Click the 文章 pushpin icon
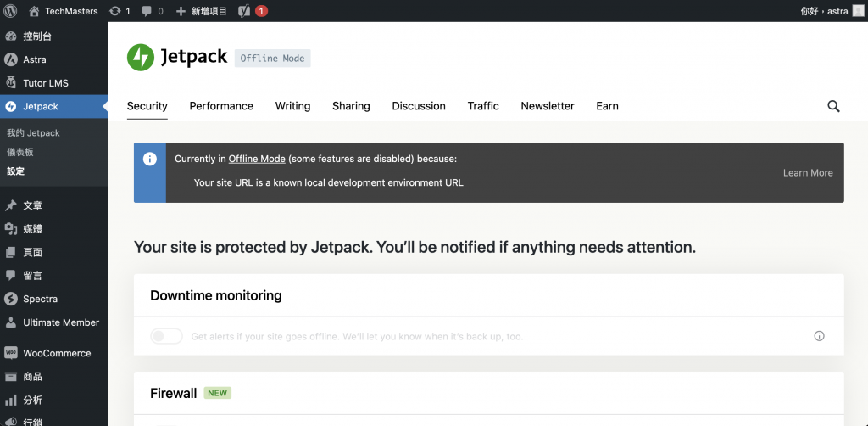 tap(10, 205)
